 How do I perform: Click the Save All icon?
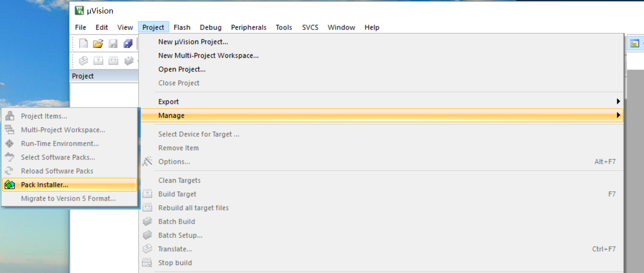[128, 43]
